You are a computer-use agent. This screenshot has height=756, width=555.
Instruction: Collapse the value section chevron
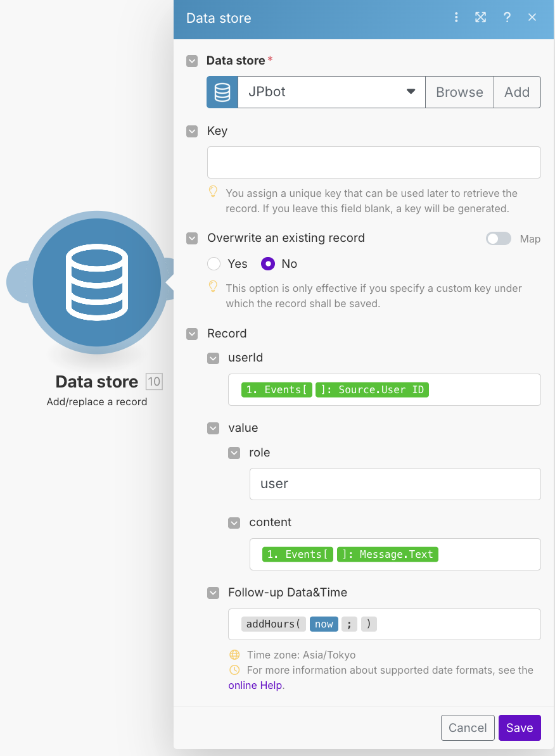[214, 429]
